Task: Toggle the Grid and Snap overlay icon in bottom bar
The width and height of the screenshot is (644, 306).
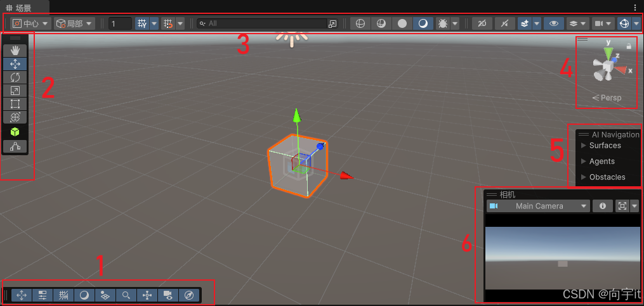Action: (x=63, y=295)
